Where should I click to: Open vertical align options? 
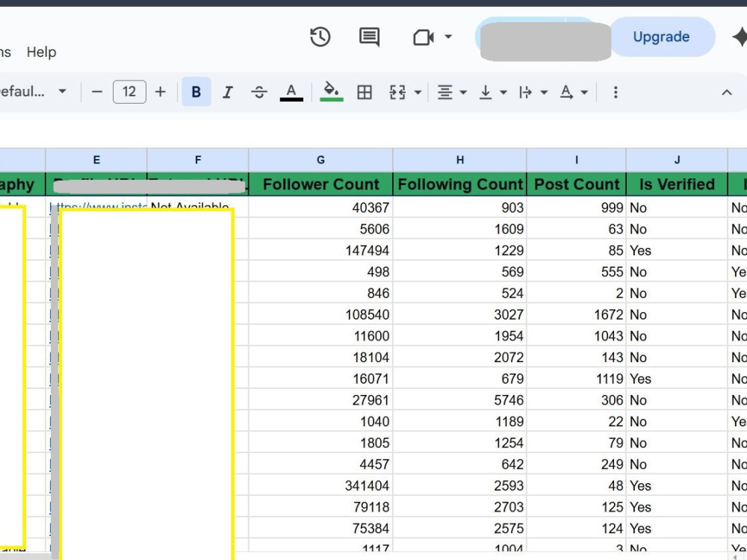point(492,92)
